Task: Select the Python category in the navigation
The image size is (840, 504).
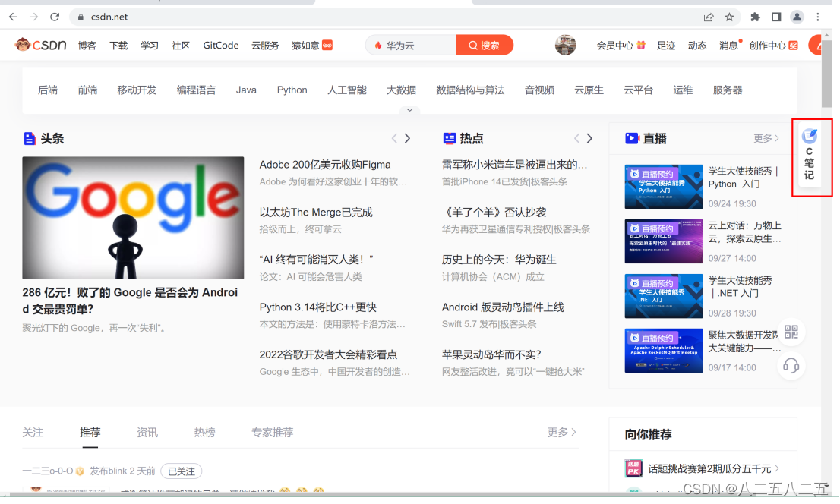Action: [x=292, y=90]
